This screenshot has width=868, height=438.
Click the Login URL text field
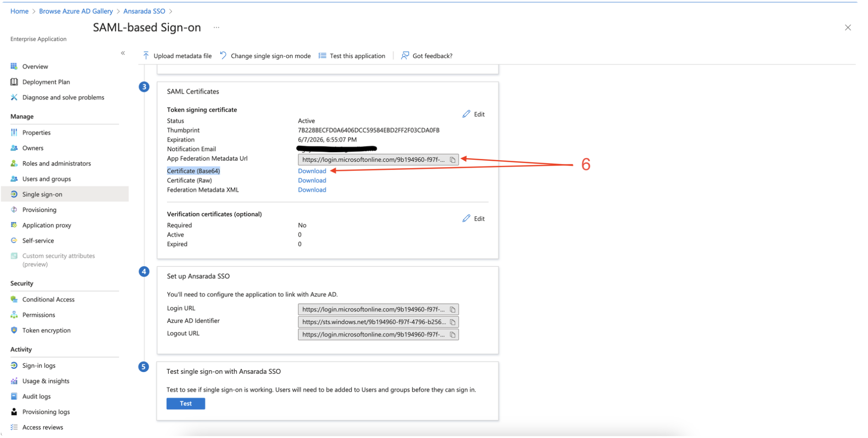coord(373,310)
